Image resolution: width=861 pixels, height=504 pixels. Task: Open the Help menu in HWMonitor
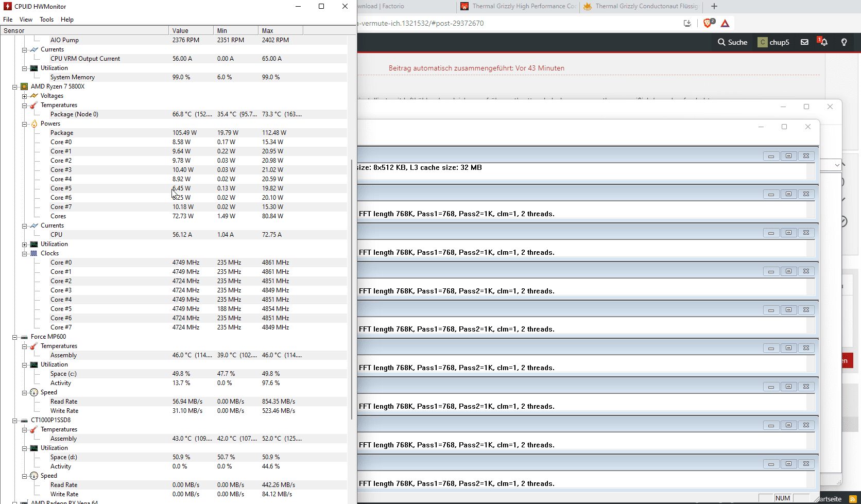pos(67,20)
